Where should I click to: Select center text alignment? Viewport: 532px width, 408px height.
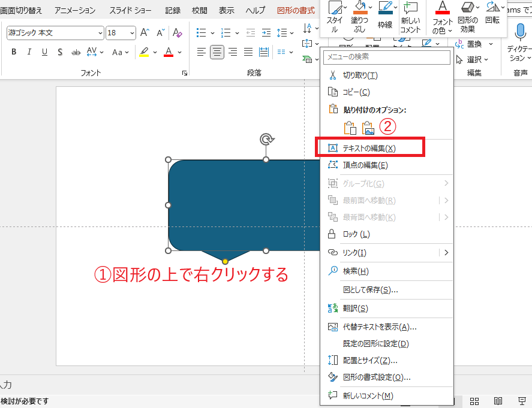[217, 52]
